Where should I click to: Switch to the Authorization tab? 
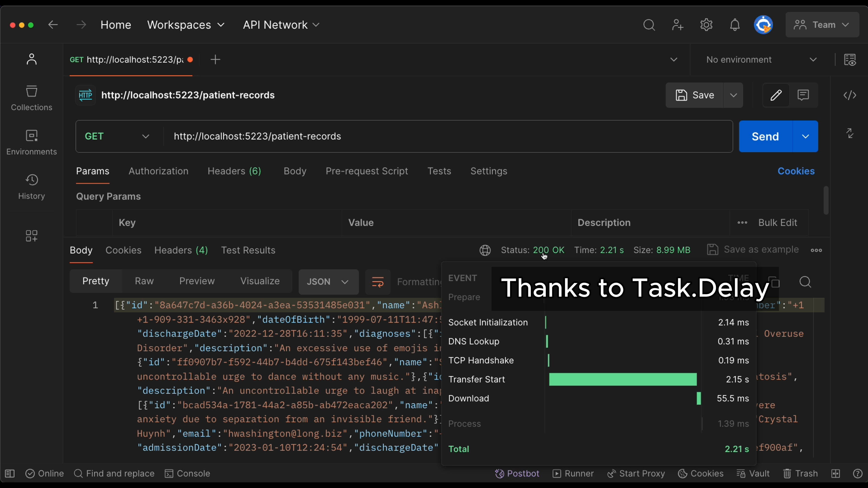click(x=158, y=171)
